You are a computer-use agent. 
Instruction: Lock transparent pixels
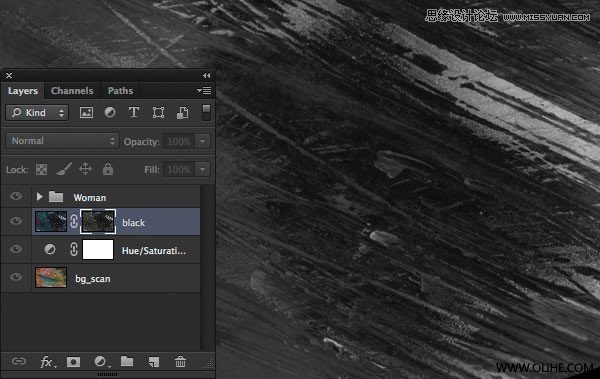pos(41,169)
